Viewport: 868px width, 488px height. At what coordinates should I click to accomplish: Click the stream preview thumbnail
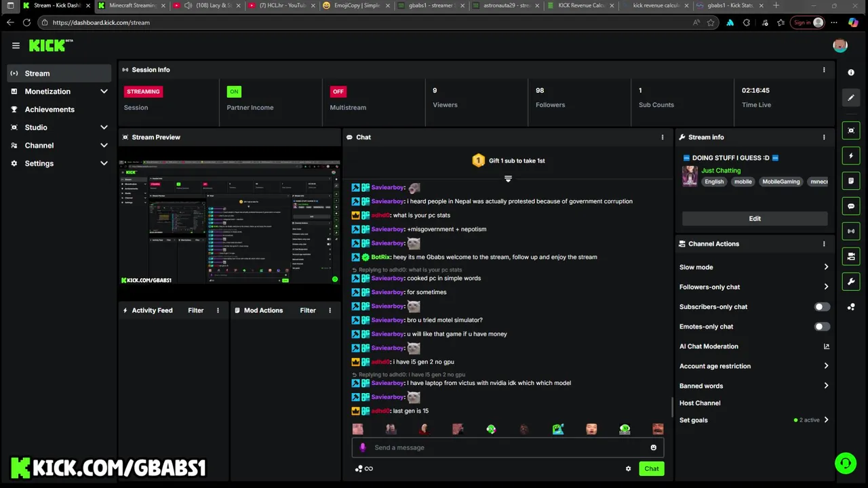coord(229,222)
